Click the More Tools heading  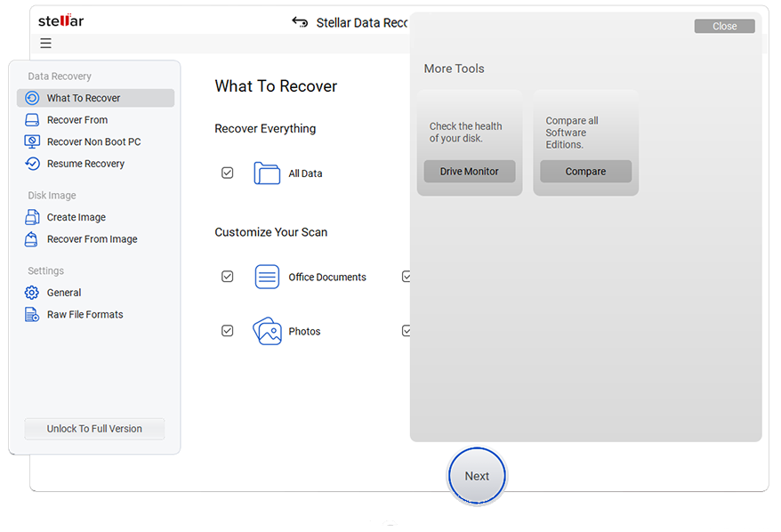tap(455, 69)
